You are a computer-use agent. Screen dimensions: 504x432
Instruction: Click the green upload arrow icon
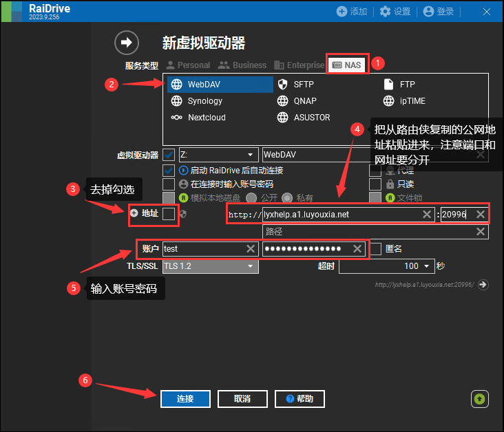(480, 399)
